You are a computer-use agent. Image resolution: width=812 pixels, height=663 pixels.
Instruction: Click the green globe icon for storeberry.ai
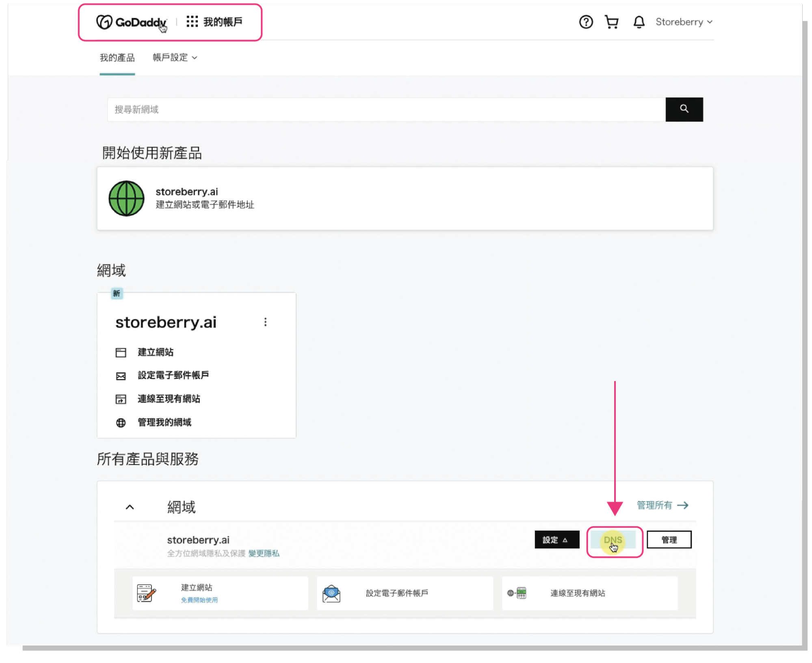tap(126, 198)
